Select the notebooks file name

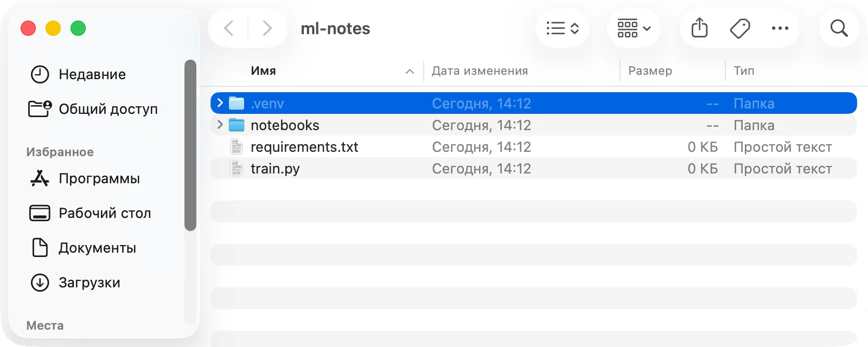285,125
